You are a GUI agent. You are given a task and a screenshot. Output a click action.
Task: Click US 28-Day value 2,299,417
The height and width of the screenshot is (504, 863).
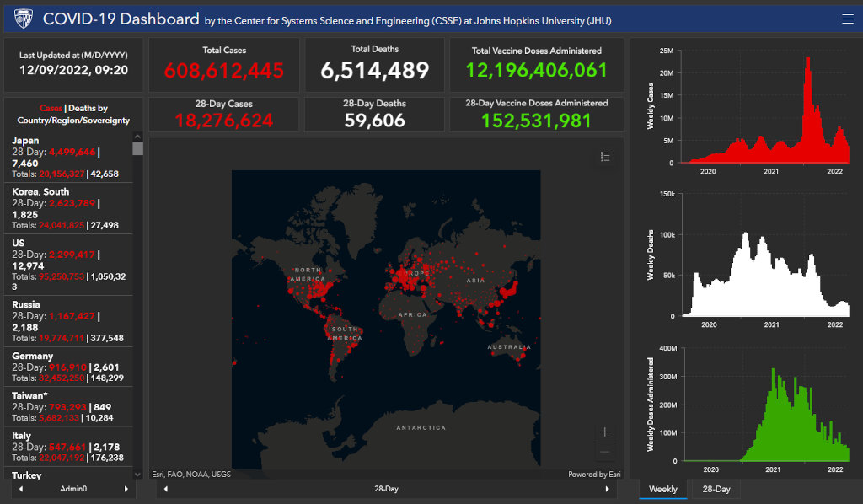72,255
